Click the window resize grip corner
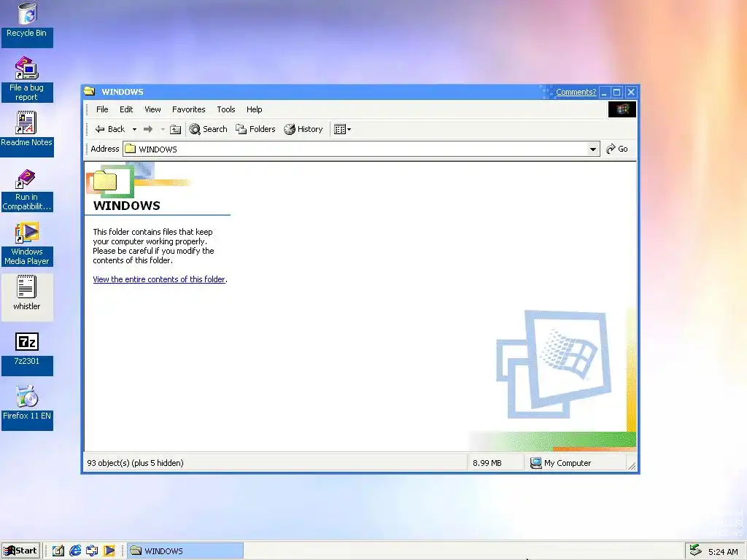The height and width of the screenshot is (560, 747). coord(632,466)
